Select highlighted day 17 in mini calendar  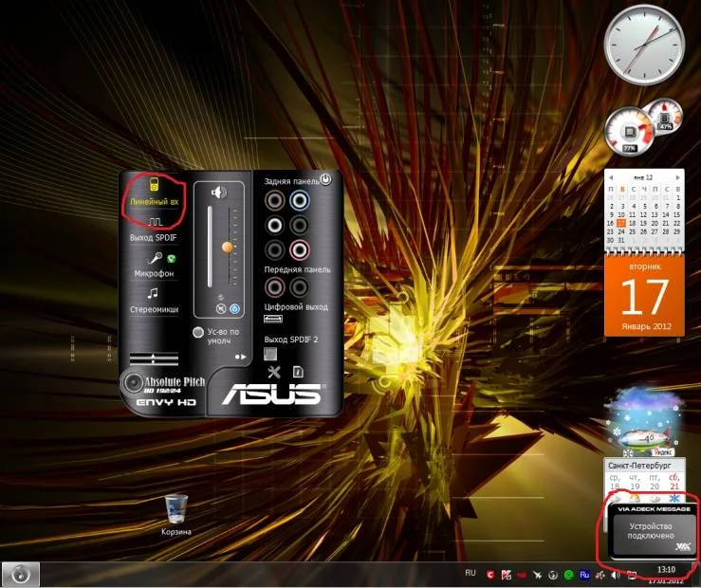click(621, 223)
